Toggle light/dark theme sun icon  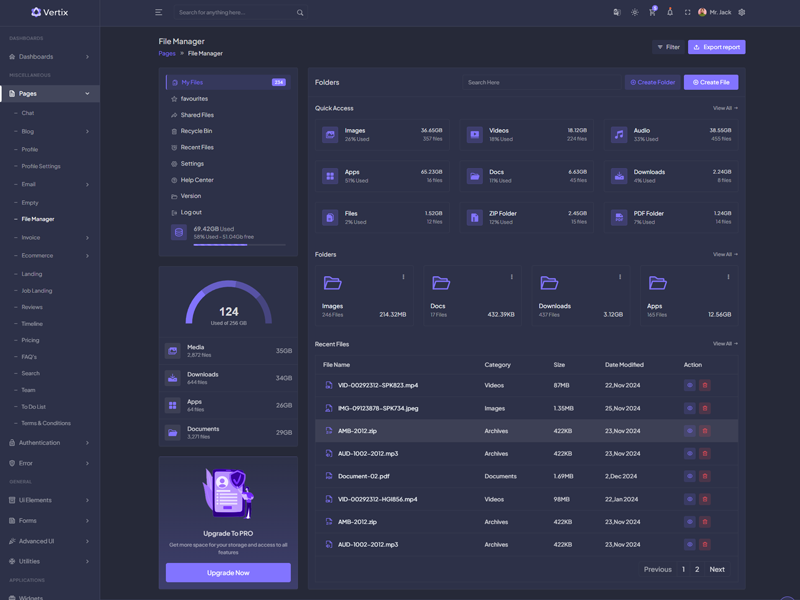pyautogui.click(x=634, y=12)
